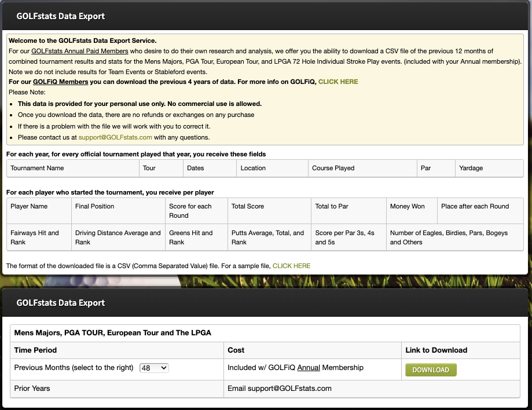Select the Score for each Round cell
The width and height of the screenshot is (532, 410).
point(196,211)
